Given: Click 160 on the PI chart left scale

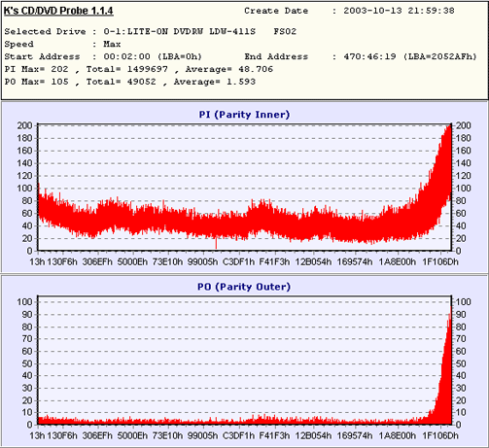Looking at the screenshot, I should (25, 151).
